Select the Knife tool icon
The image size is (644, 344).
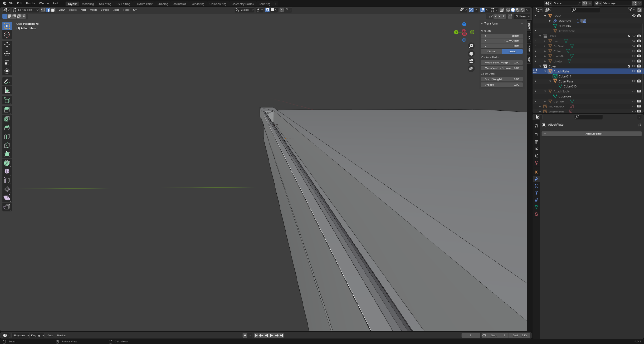click(x=7, y=145)
